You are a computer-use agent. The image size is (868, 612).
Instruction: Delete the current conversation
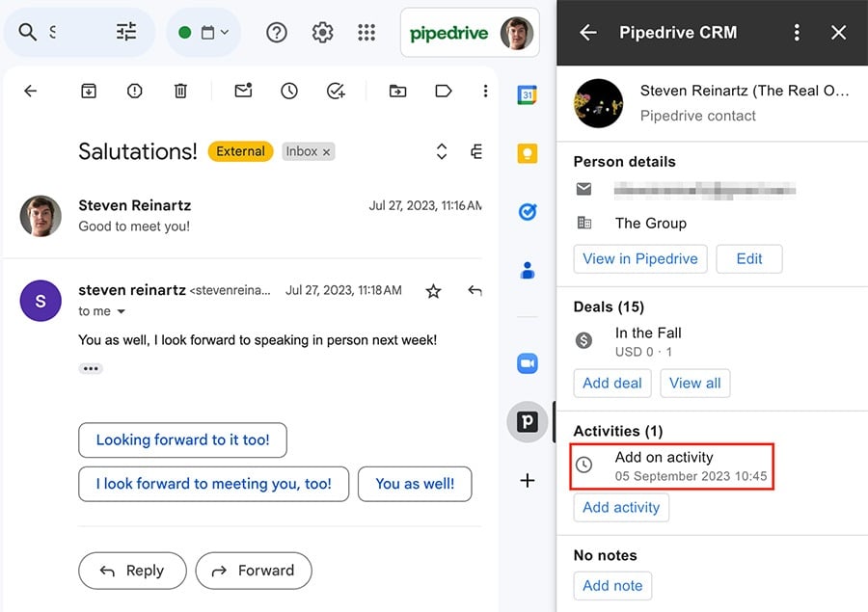(x=179, y=91)
